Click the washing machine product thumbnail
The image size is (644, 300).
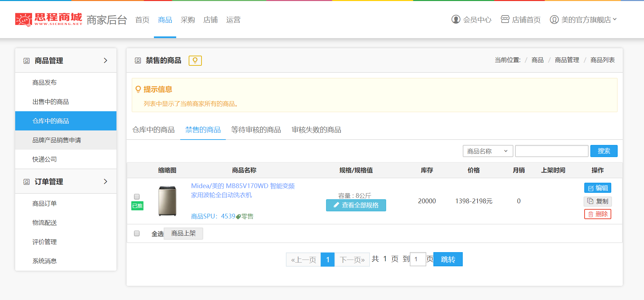pyautogui.click(x=167, y=201)
